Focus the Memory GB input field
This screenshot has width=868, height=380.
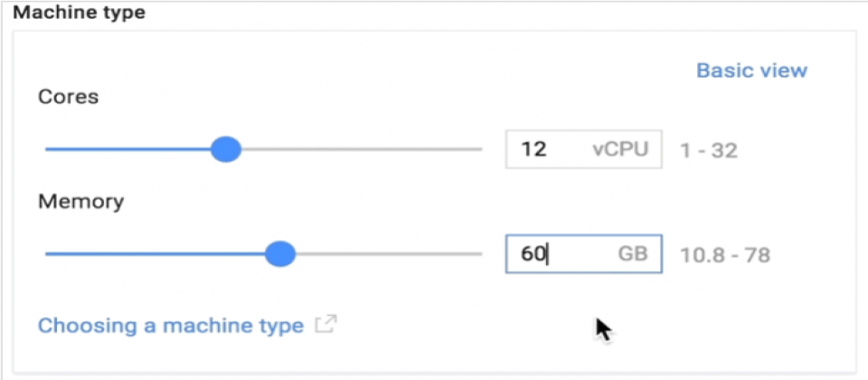pos(583,253)
